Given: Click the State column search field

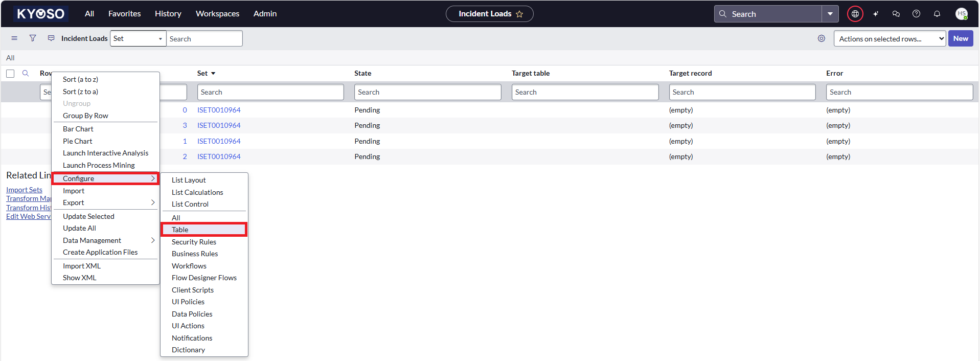Looking at the screenshot, I should coord(427,92).
